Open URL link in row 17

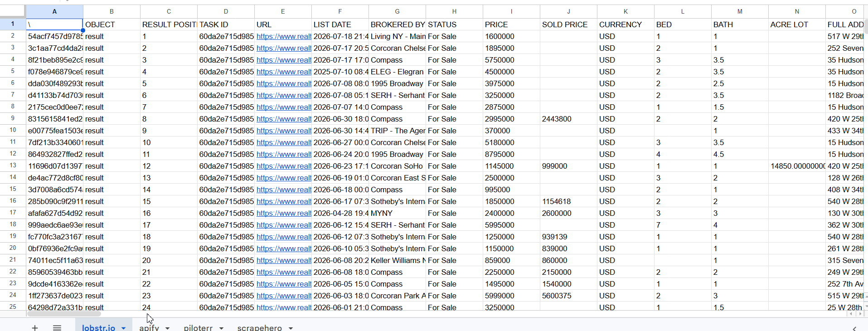click(284, 213)
